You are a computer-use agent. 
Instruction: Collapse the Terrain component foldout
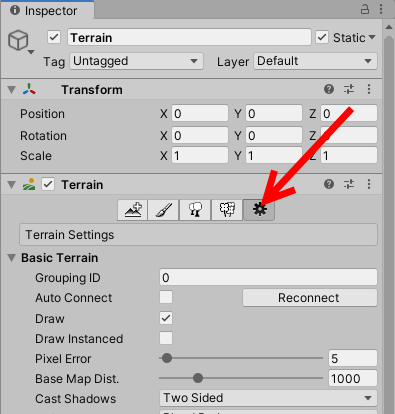(x=12, y=184)
